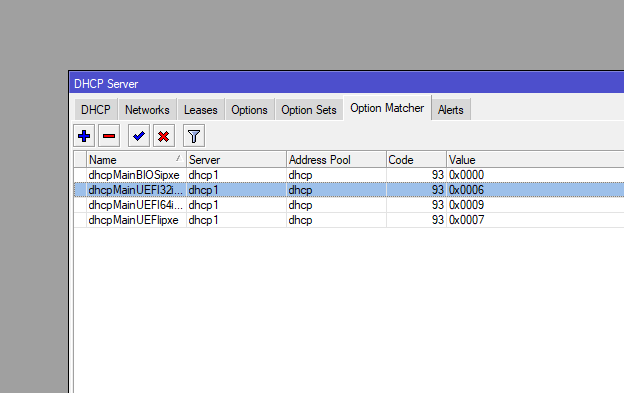Switch to the DHCP tab
The image size is (624, 393).
(x=96, y=109)
